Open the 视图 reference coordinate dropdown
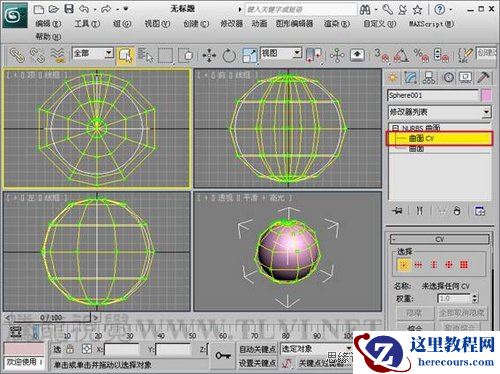 [x=297, y=53]
